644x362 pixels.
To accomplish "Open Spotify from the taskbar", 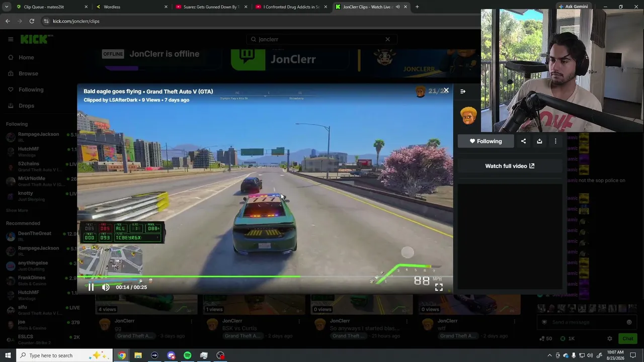I will (187, 355).
